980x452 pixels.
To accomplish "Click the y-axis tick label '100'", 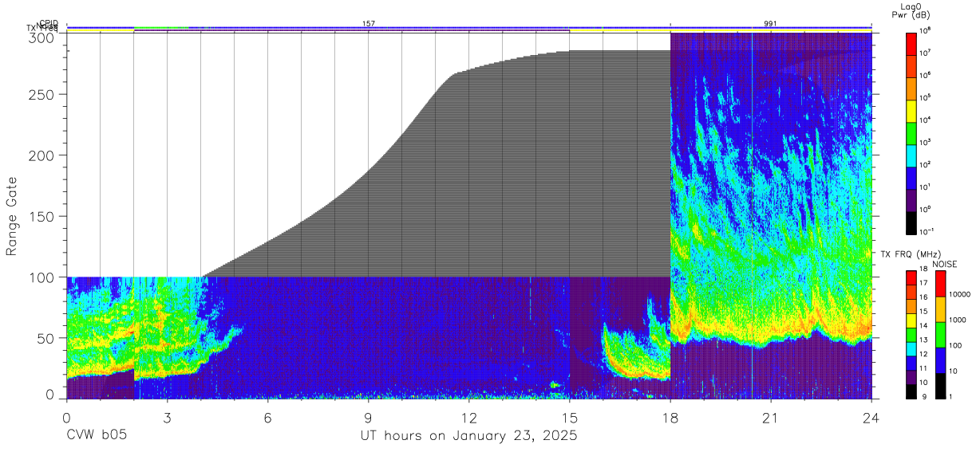I will click(42, 277).
